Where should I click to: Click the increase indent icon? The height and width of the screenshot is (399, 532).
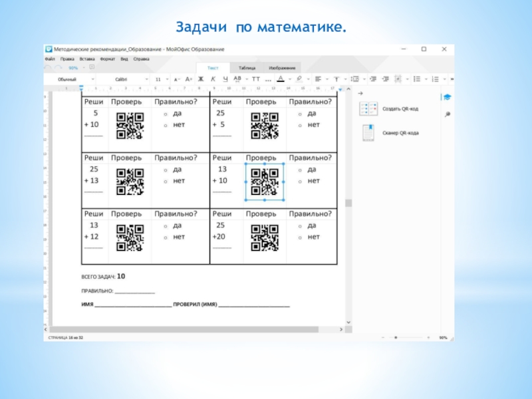point(386,79)
